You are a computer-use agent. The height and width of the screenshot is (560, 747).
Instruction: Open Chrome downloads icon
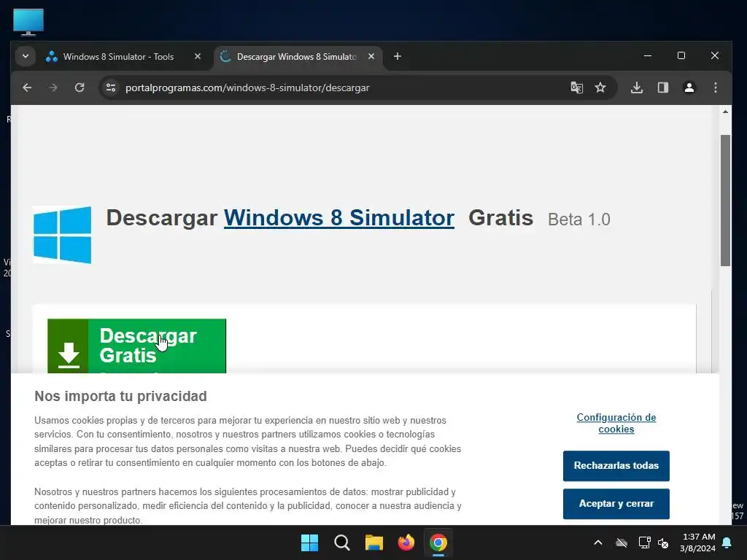pyautogui.click(x=636, y=87)
